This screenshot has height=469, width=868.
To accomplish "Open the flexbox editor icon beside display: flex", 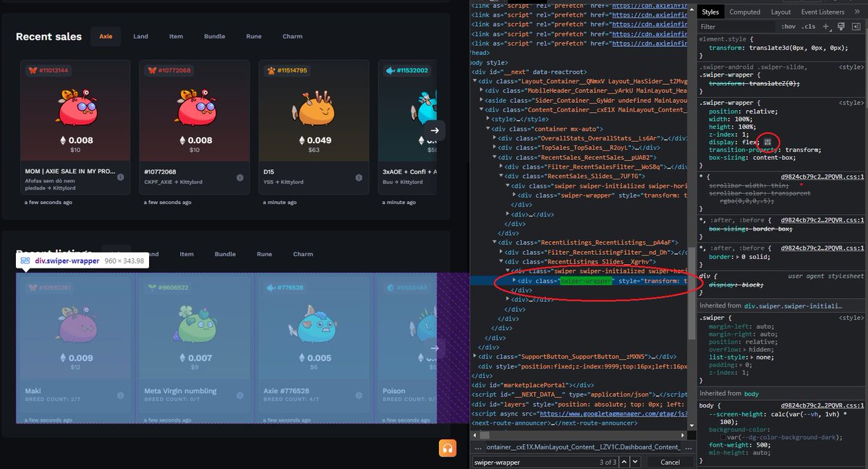I will tap(768, 142).
